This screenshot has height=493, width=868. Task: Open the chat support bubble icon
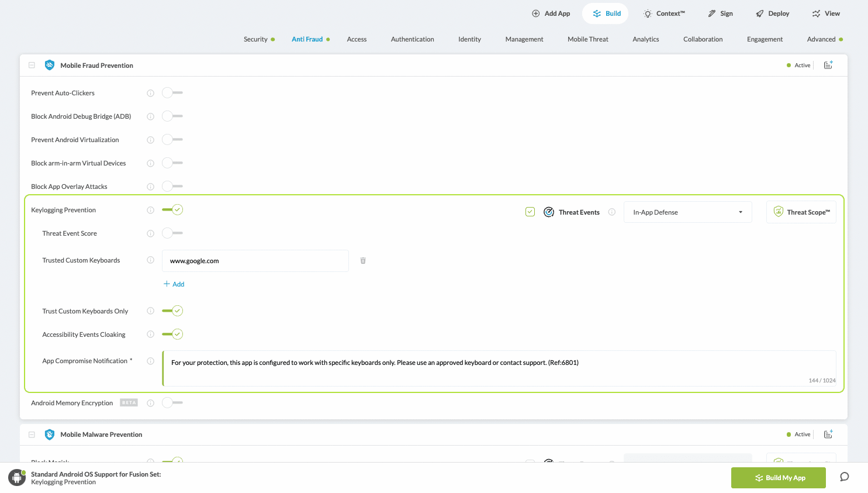point(844,477)
